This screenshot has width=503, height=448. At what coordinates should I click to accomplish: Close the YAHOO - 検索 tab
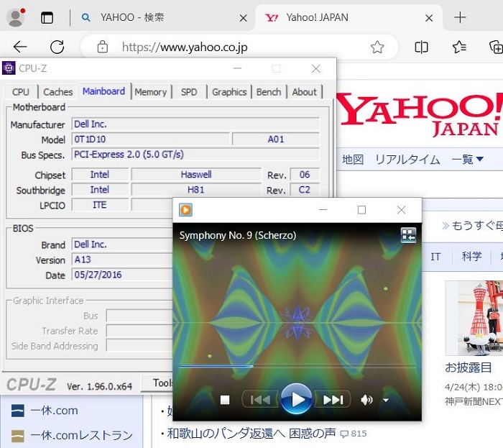(x=243, y=18)
